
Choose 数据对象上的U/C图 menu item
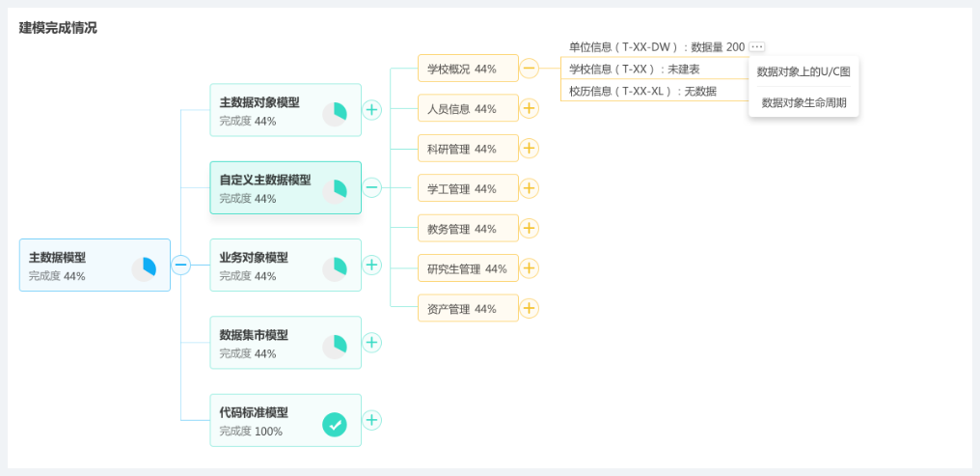(803, 72)
